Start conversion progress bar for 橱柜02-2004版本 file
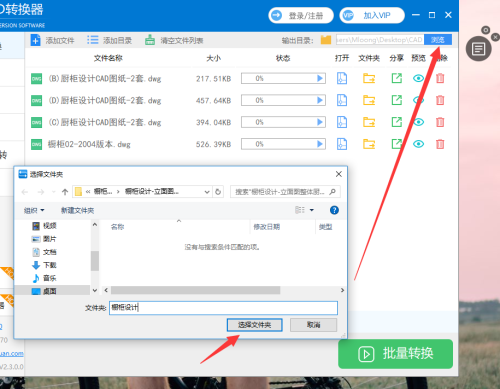Screen dimensions: 500x389 click(x=283, y=144)
